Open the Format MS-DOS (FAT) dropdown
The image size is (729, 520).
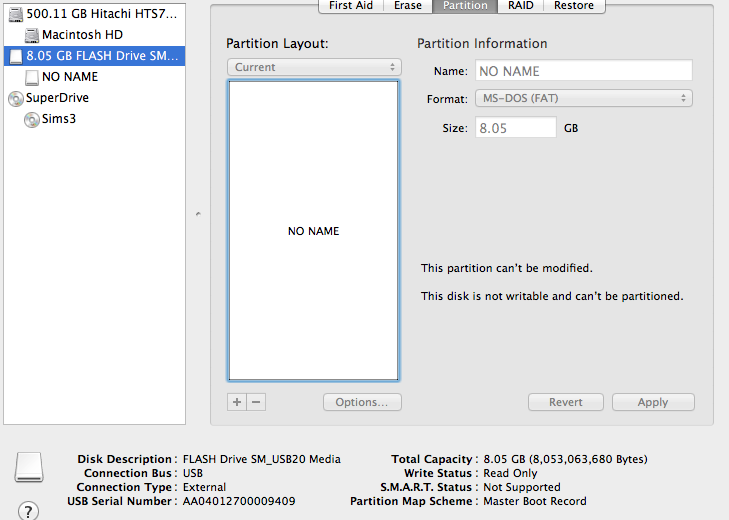coord(584,99)
